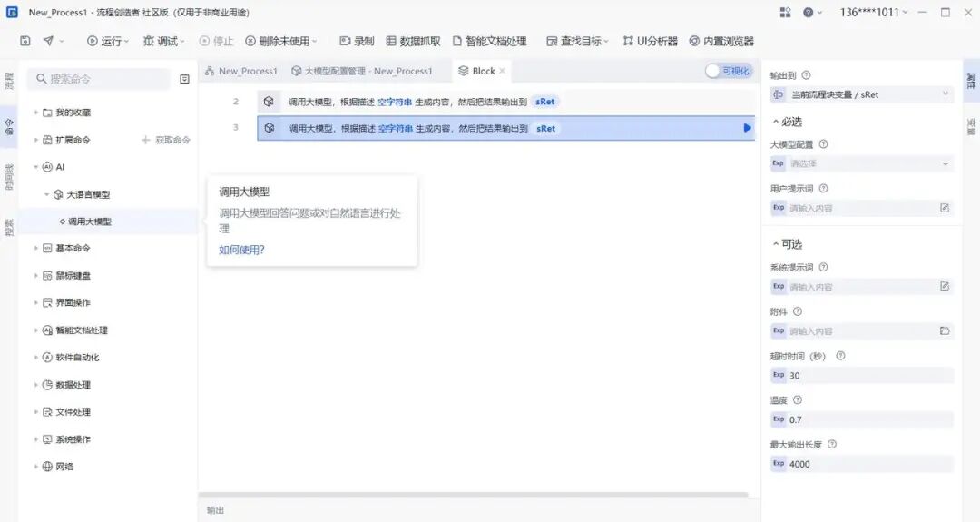Toggle Exp mode for 大模型配置
The height and width of the screenshot is (522, 980).
pos(779,163)
